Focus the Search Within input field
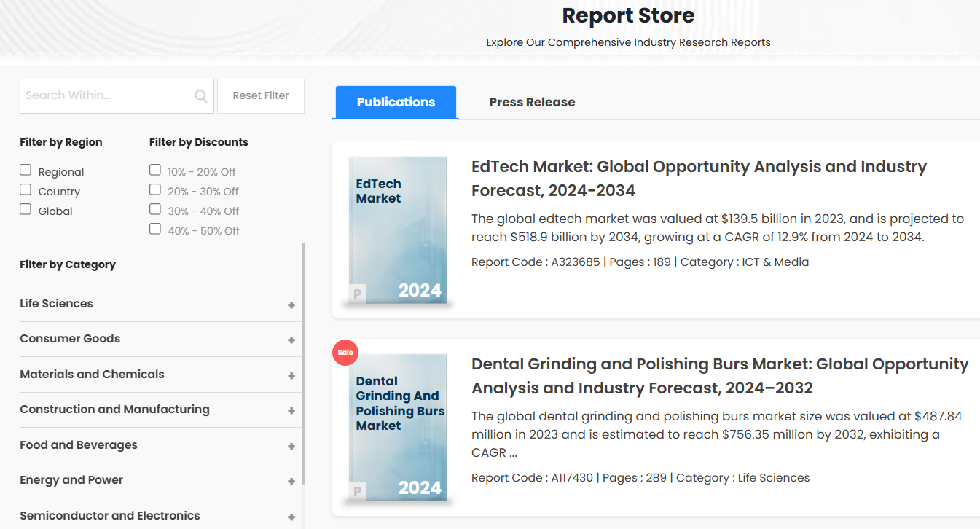This screenshot has width=980, height=529. click(x=106, y=95)
